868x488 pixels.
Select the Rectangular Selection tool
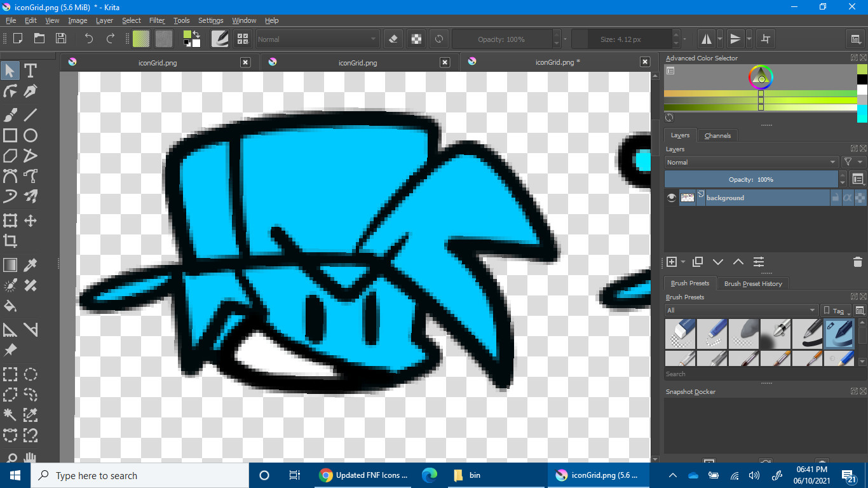(10, 374)
